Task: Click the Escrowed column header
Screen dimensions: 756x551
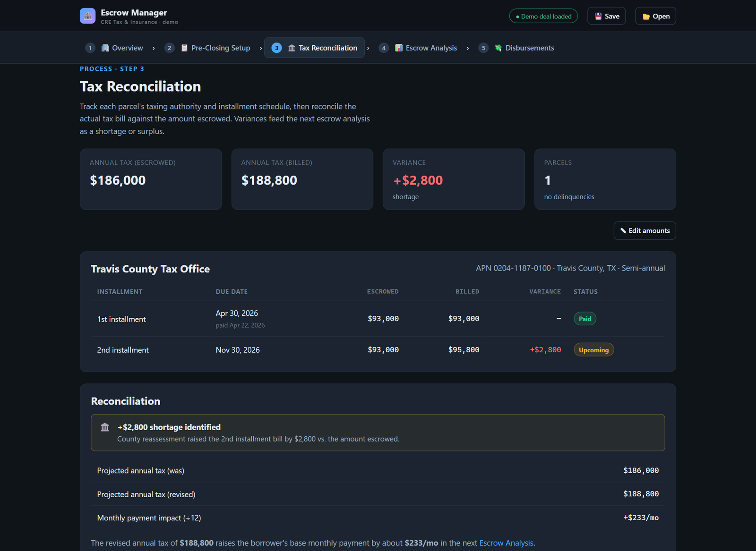Action: (x=383, y=292)
